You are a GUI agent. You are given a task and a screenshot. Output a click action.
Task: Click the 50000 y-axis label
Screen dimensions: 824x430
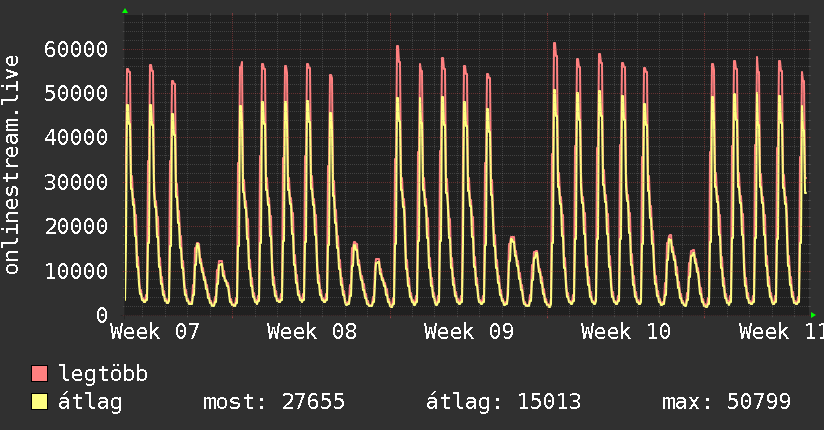[x=76, y=94]
